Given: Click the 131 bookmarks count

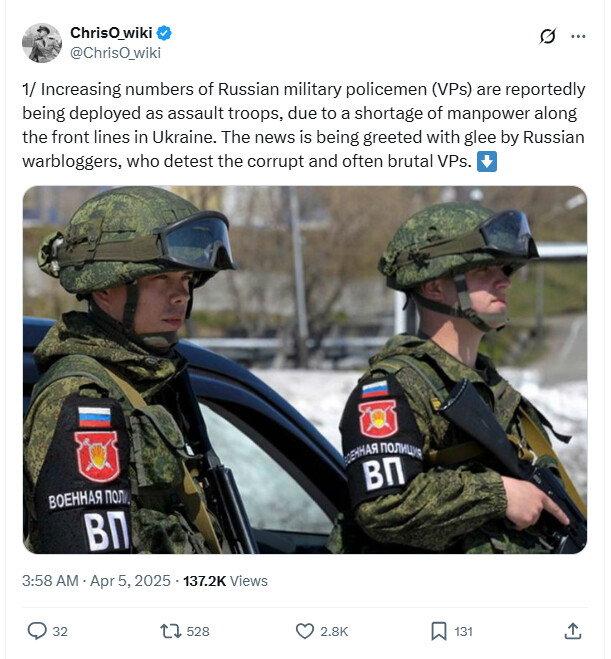Looking at the screenshot, I should point(464,631).
